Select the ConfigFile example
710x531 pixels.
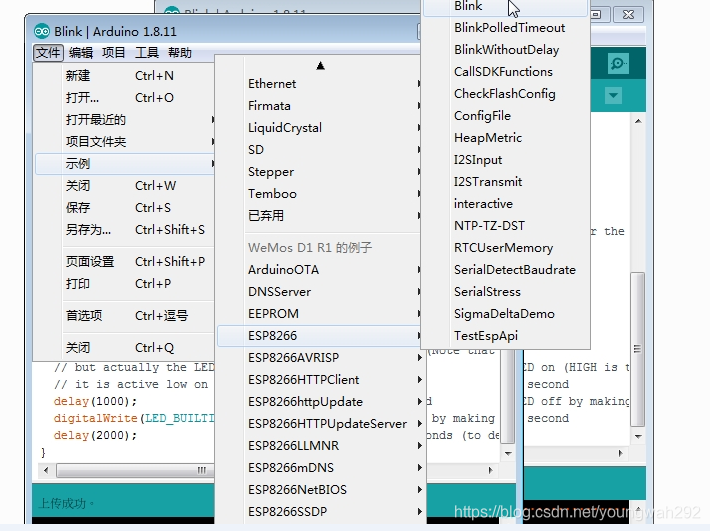point(506,116)
